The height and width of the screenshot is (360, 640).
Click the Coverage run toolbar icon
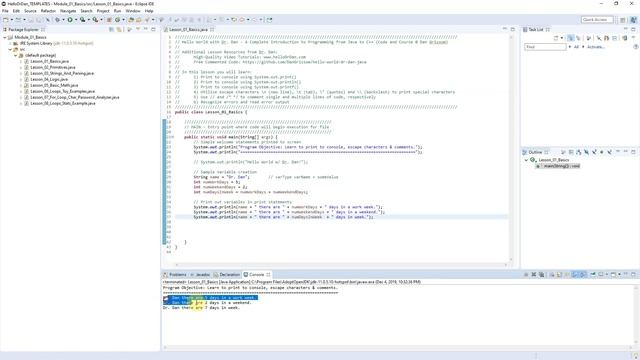[x=82, y=20]
